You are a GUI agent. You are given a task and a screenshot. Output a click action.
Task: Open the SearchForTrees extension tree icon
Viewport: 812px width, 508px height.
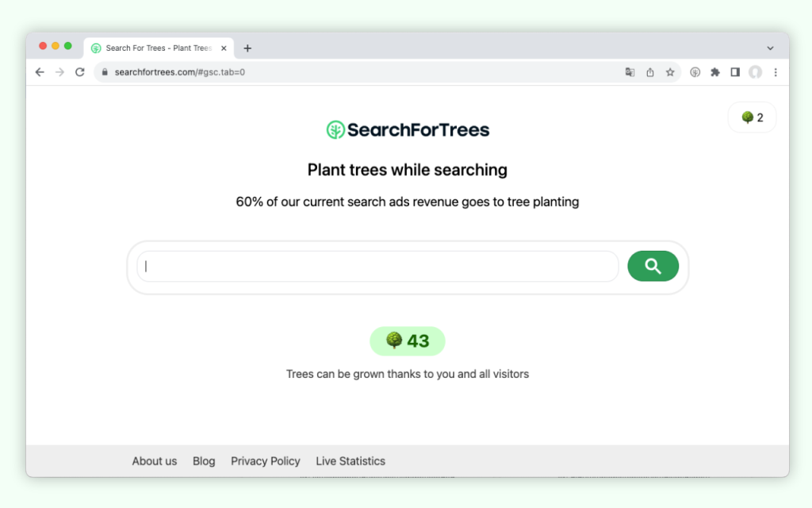click(x=695, y=72)
